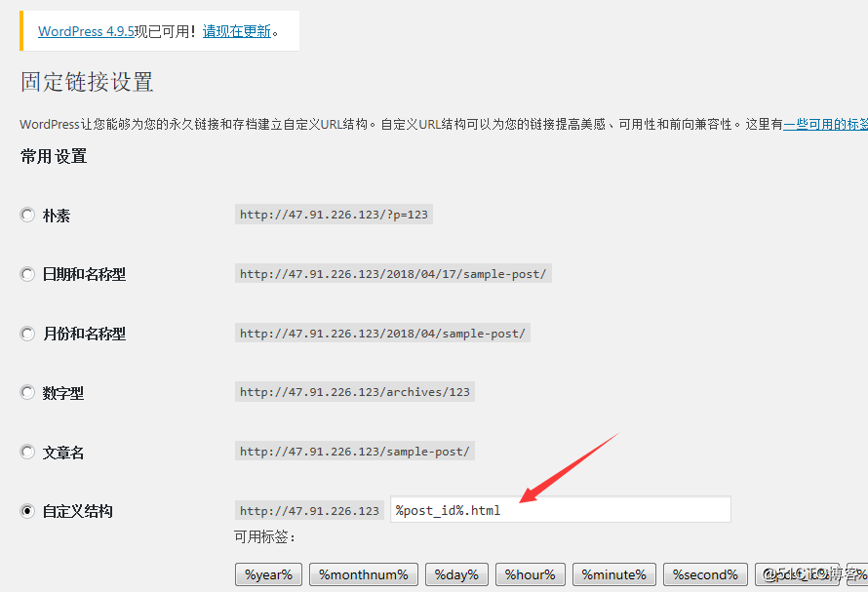This screenshot has height=592, width=868.
Task: Click the 47.91.226.123/sample-post/ example URL
Action: point(355,452)
